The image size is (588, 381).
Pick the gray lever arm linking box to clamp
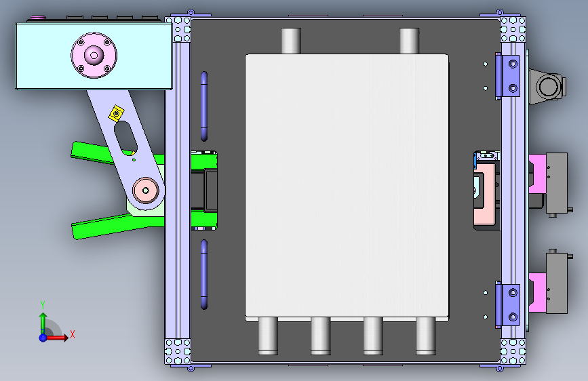[125, 150]
